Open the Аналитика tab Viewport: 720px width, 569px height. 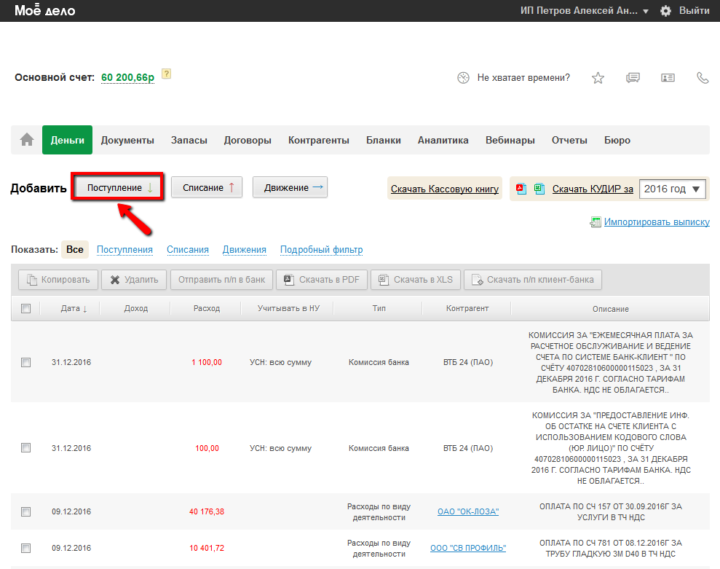pos(443,140)
